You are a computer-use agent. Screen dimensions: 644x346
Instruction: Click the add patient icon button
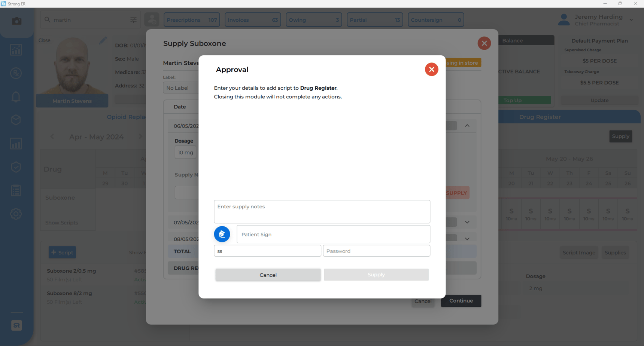(x=152, y=20)
